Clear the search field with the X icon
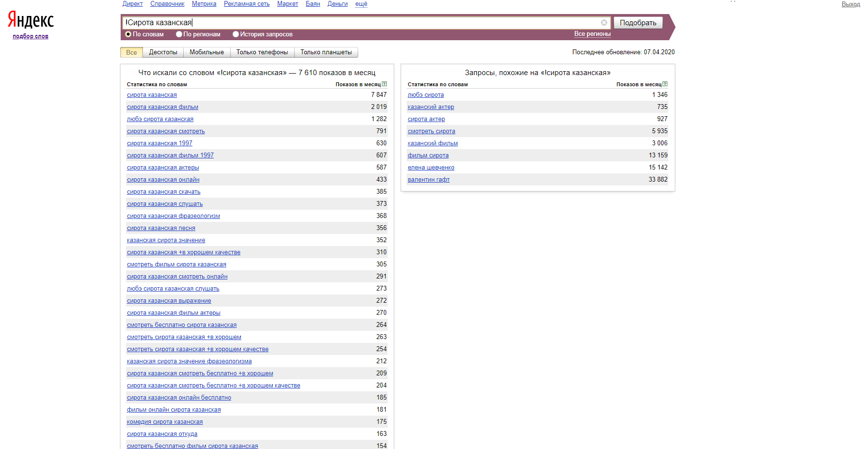The width and height of the screenshot is (868, 449). tap(604, 22)
